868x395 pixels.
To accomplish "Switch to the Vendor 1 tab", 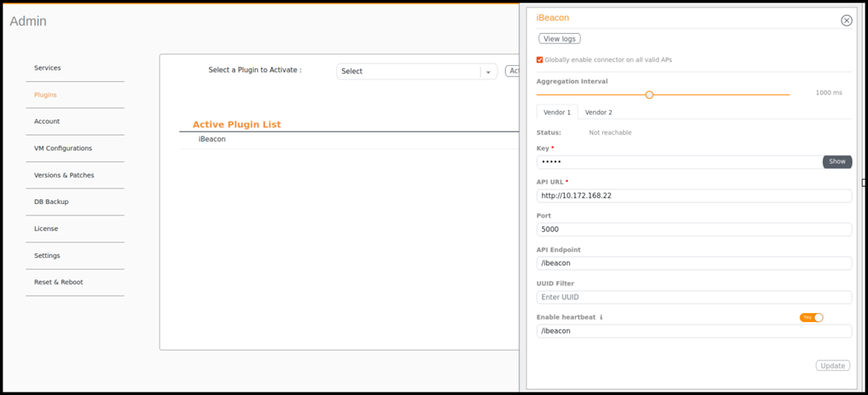I will click(557, 112).
